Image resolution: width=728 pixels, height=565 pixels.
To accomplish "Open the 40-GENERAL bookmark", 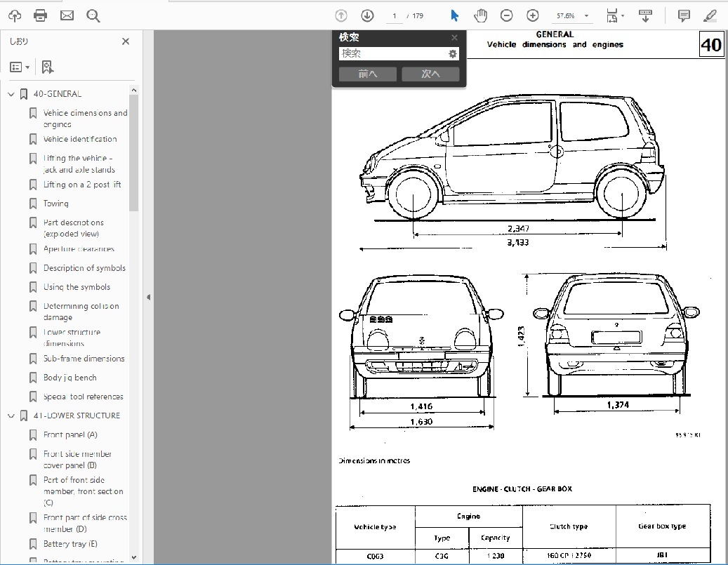I will 58,94.
